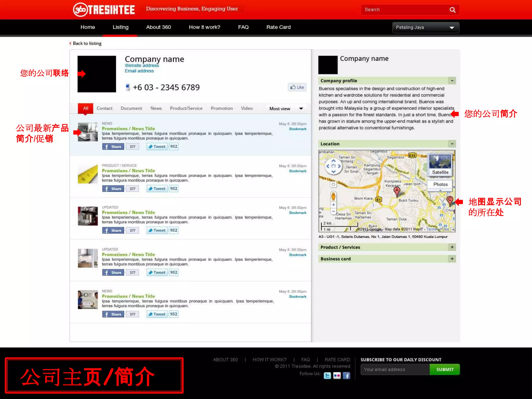Screen dimensions: 532x399
Task: Open Twitter icon in footer Follow Us
Action: [x=327, y=376]
